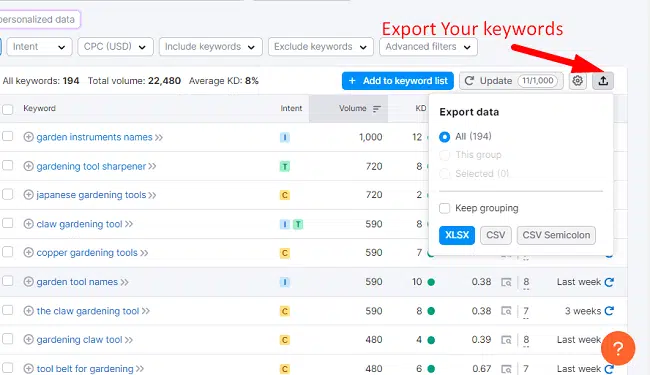Viewport: 650px width, 375px height.
Task: Click All keywords: 194 count
Action: click(41, 81)
